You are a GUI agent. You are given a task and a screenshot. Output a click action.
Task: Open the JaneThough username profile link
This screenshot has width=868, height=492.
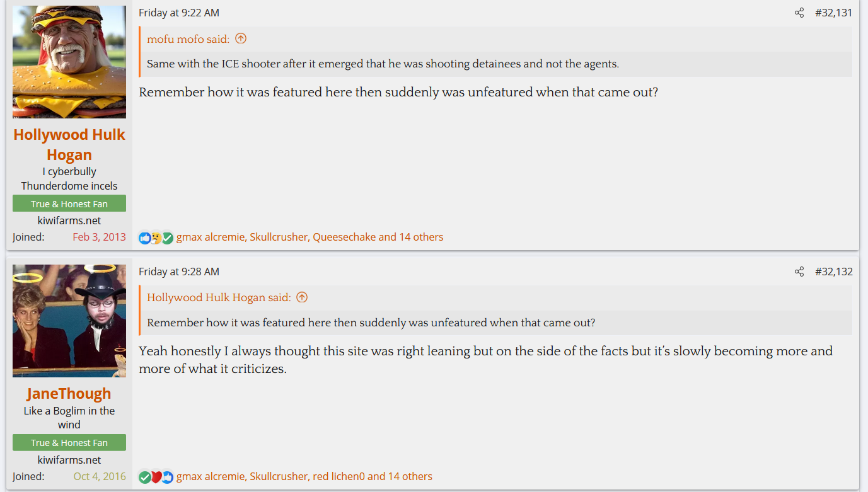[69, 394]
